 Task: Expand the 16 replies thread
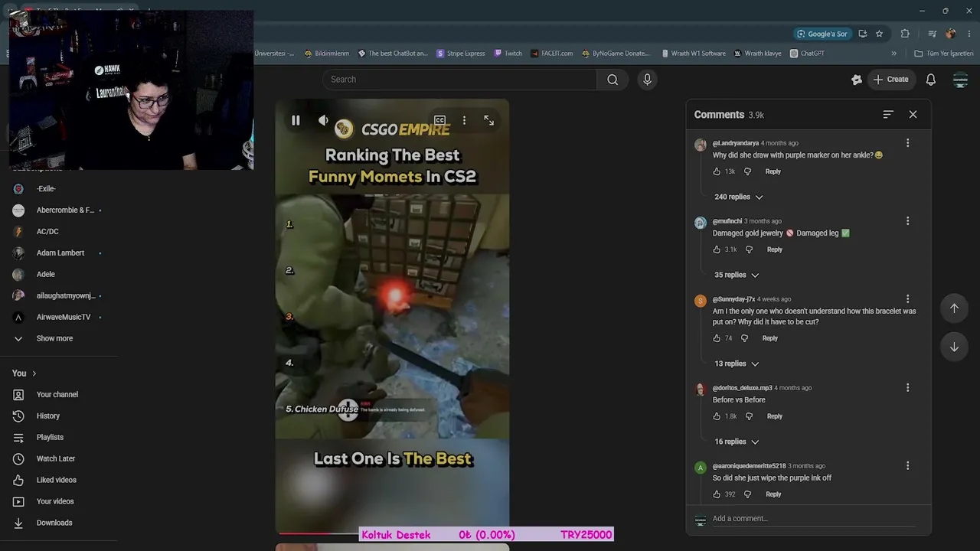[x=736, y=442]
